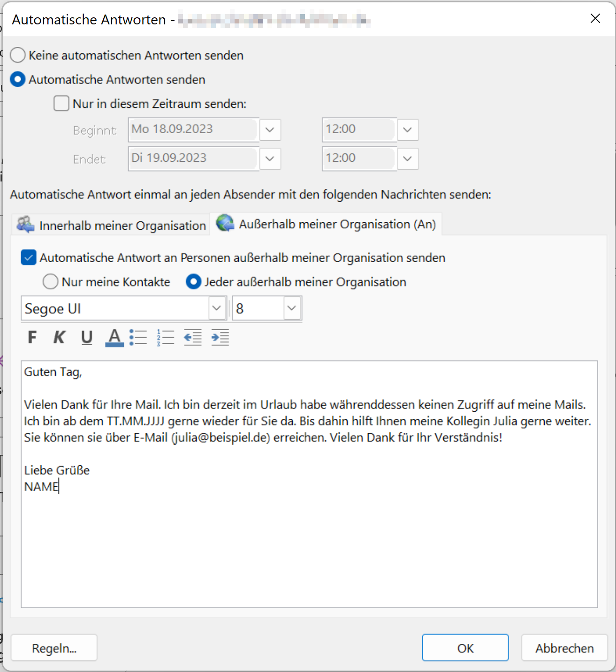The height and width of the screenshot is (672, 616).
Task: Click the people icon on the Innerhalb tab
Action: tap(25, 225)
